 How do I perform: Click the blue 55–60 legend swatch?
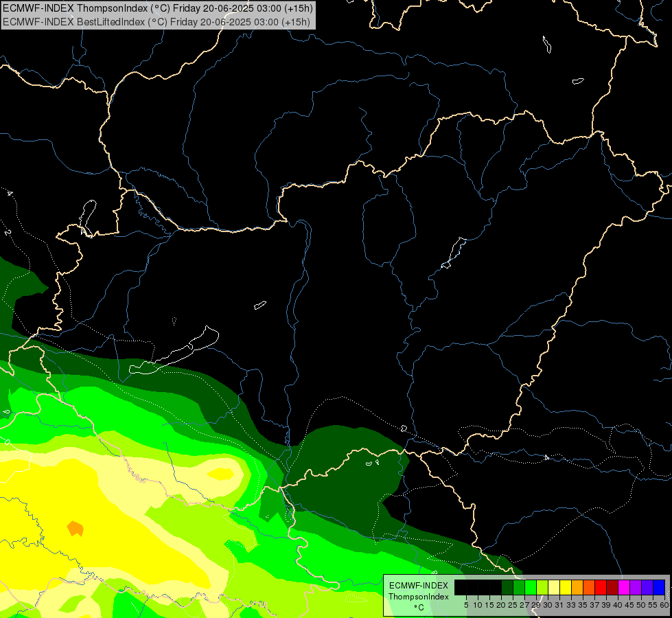[659, 587]
